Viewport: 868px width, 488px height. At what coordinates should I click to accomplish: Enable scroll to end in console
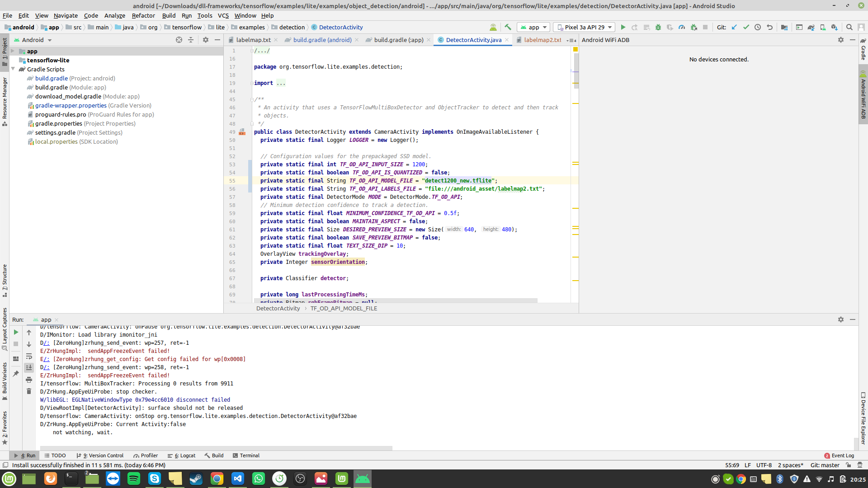tap(29, 367)
